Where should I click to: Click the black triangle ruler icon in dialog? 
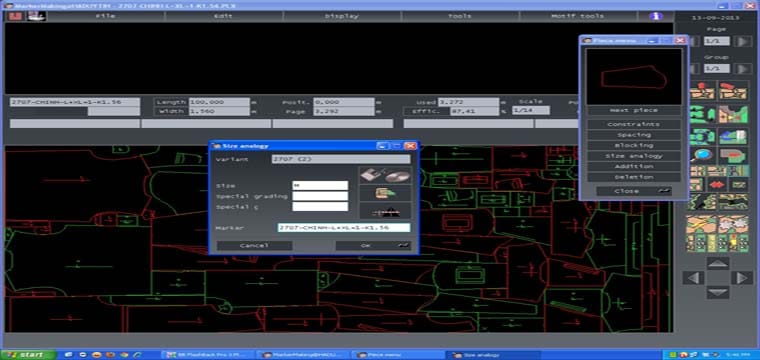tap(385, 210)
